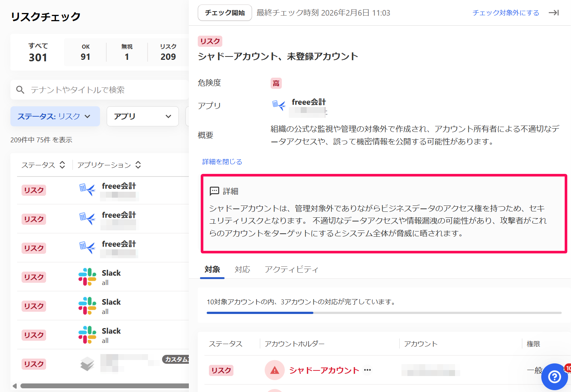The height and width of the screenshot is (392, 571).
Task: Click the 高 severity badge
Action: [276, 83]
